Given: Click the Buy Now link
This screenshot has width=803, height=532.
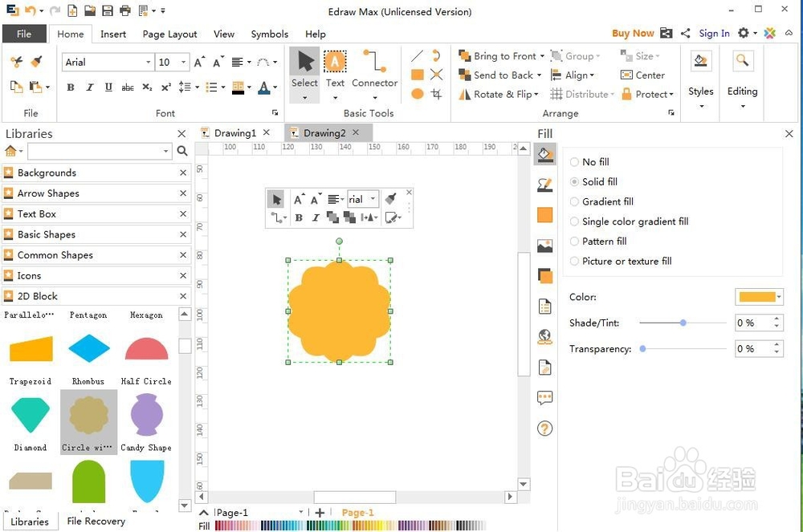Looking at the screenshot, I should pos(633,33).
